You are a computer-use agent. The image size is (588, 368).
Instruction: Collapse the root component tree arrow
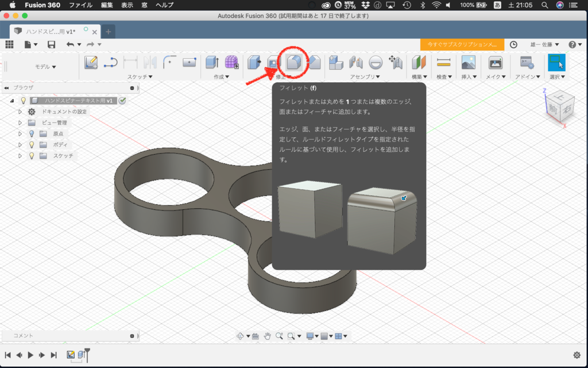point(12,101)
